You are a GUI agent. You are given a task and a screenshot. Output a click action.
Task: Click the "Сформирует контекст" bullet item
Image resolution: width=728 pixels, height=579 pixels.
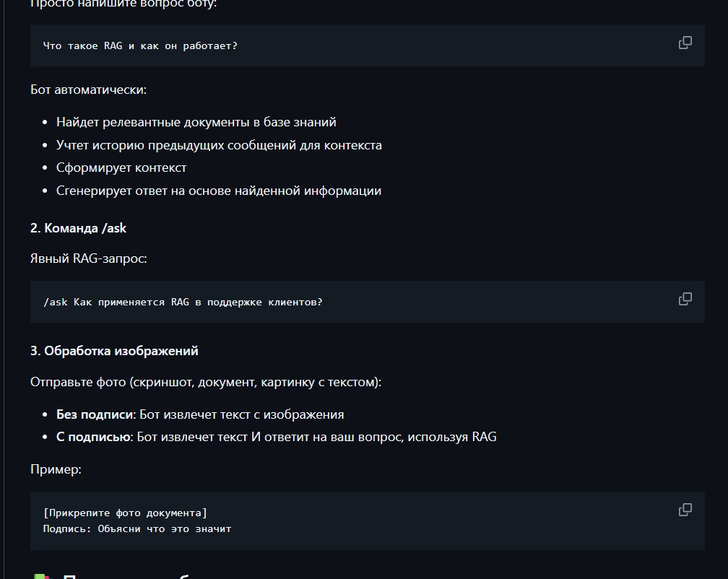click(121, 167)
